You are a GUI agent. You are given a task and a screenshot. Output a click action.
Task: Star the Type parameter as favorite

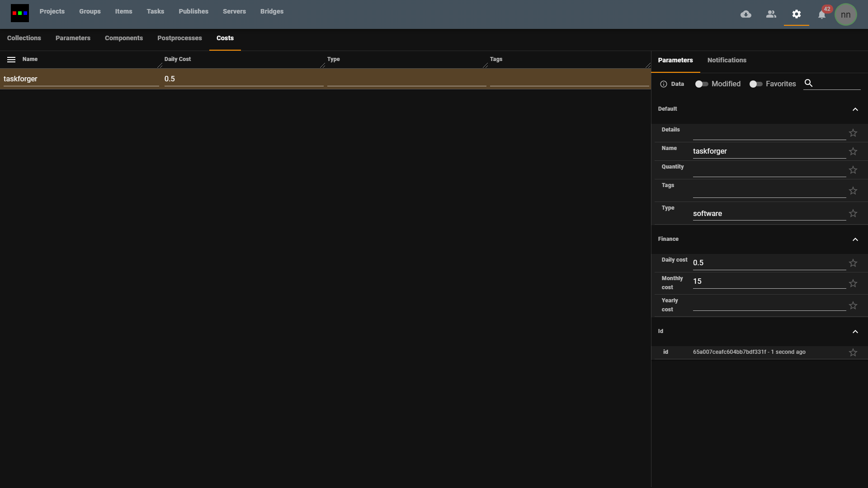click(853, 213)
